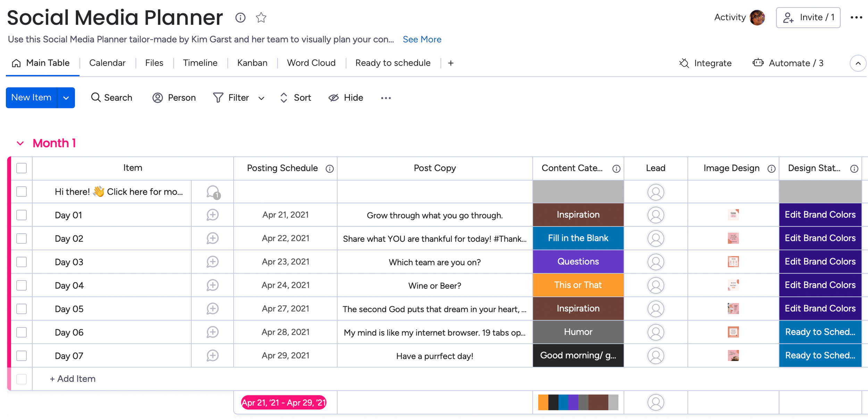Click the orange This or That label

578,285
